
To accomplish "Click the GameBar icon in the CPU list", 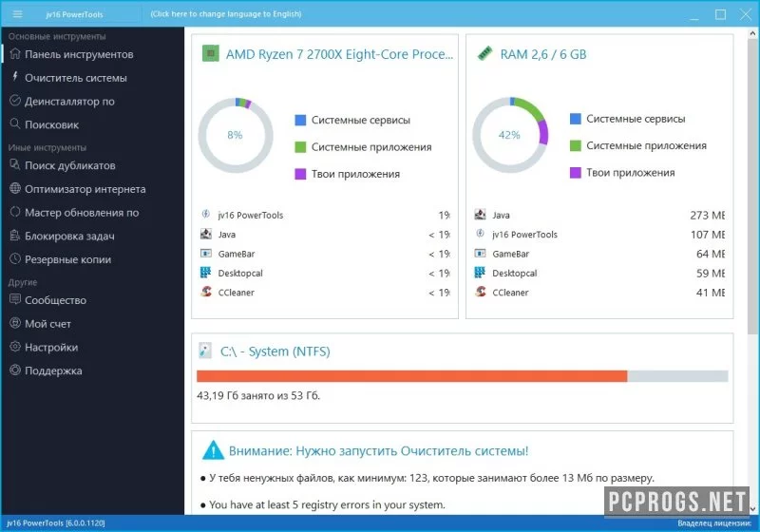I will 206,254.
